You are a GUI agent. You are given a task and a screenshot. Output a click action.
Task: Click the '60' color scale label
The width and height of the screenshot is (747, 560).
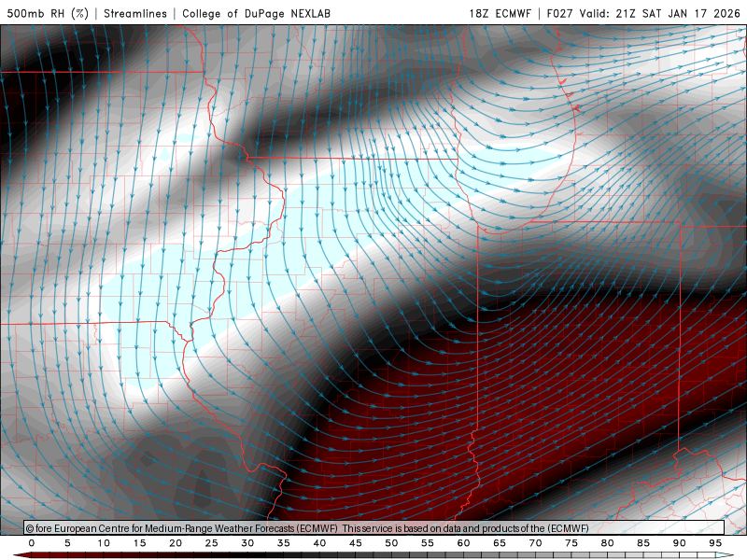(463, 543)
